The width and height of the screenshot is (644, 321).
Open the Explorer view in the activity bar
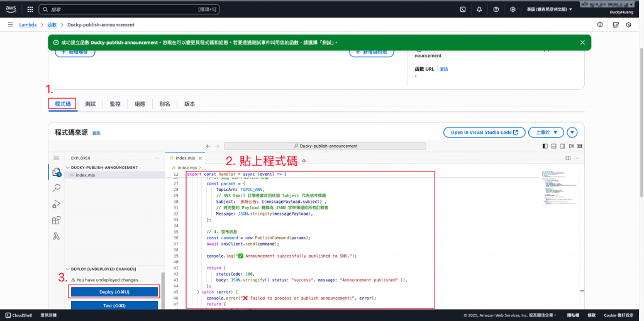coord(56,172)
